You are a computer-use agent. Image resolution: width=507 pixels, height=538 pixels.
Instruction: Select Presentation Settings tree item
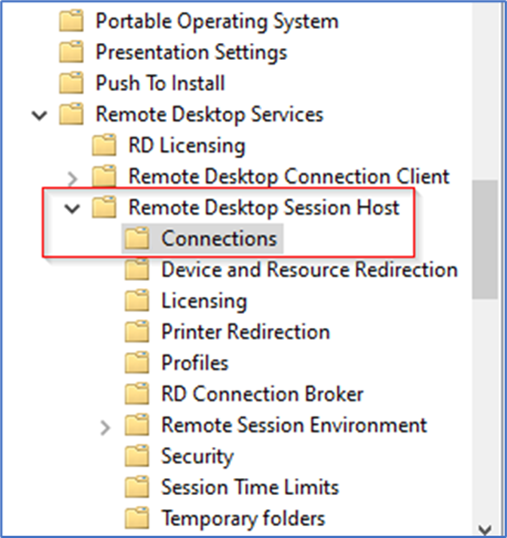coord(191,52)
